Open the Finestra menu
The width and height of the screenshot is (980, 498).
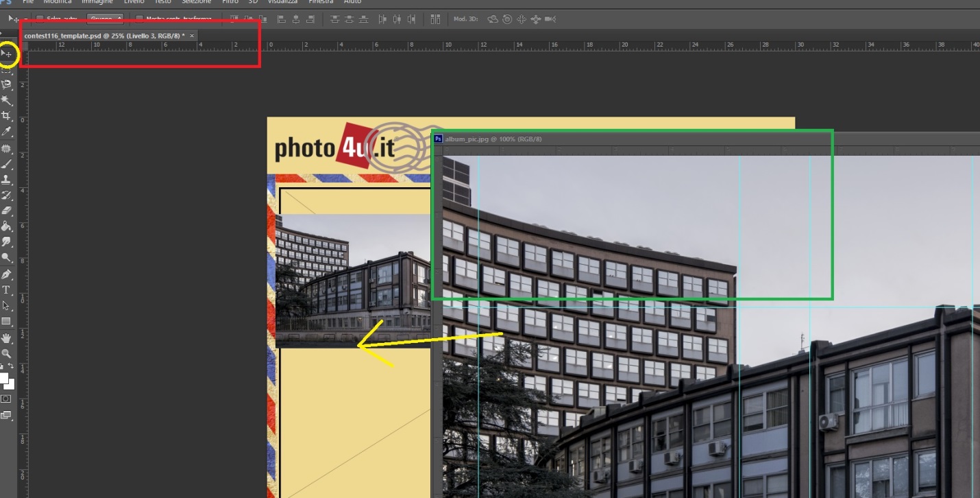pyautogui.click(x=321, y=2)
